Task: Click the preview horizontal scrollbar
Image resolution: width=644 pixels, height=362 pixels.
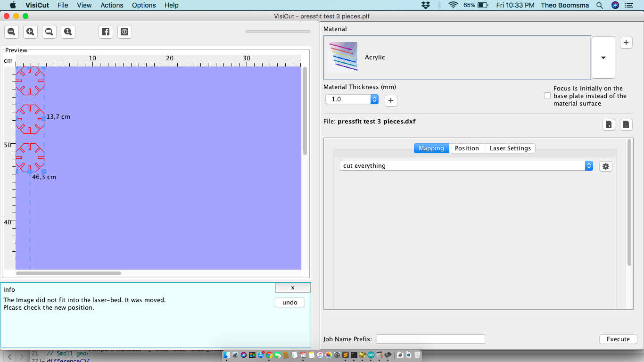Action: (x=68, y=273)
